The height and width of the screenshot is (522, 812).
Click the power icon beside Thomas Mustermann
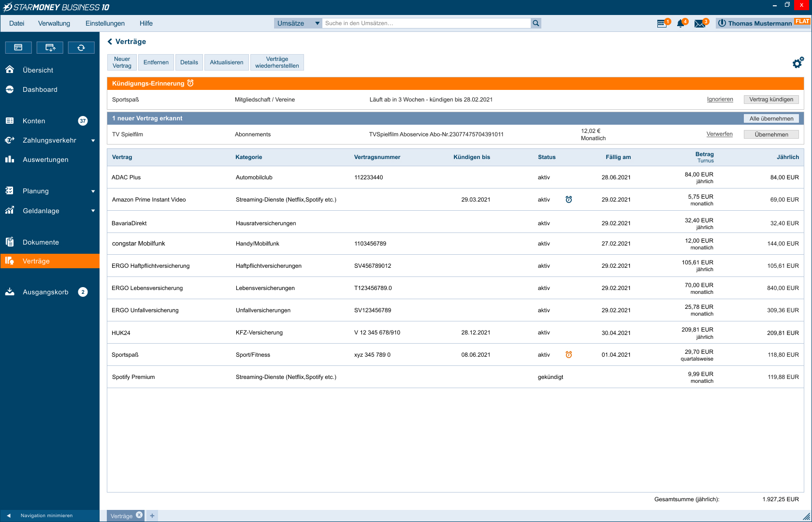[x=722, y=23]
